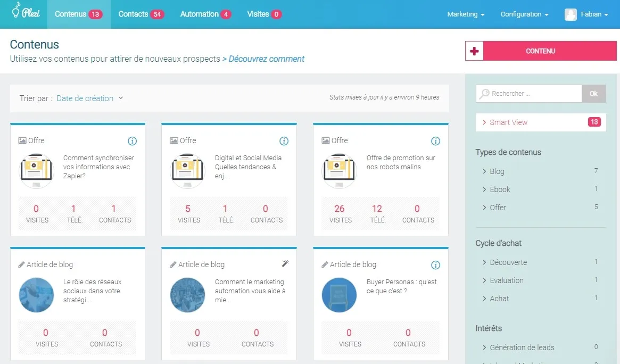Switch to the Contacts tab
620x364 pixels.
[x=141, y=14]
